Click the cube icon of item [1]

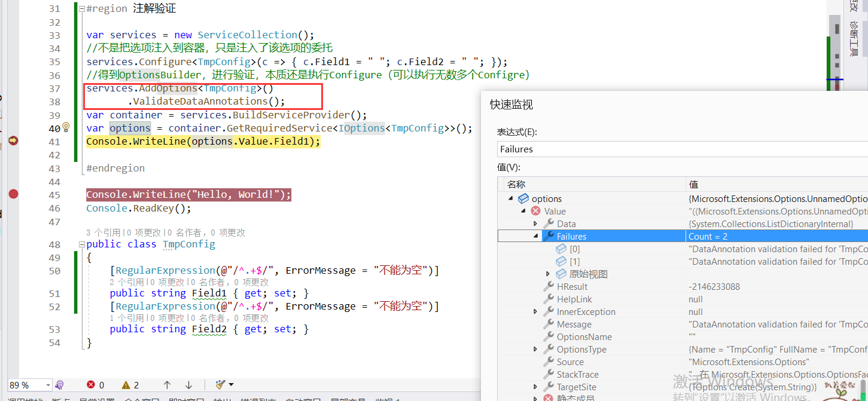click(561, 261)
